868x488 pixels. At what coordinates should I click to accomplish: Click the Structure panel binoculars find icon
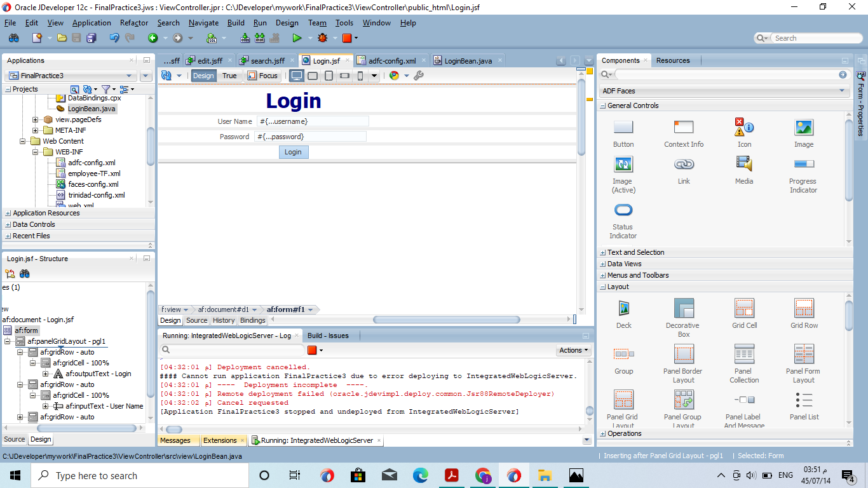click(x=25, y=274)
